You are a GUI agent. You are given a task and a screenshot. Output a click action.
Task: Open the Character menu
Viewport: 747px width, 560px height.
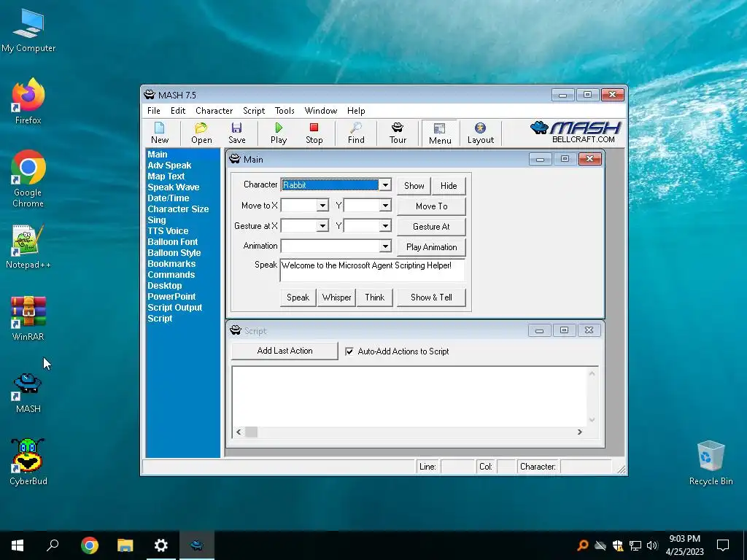pos(214,111)
